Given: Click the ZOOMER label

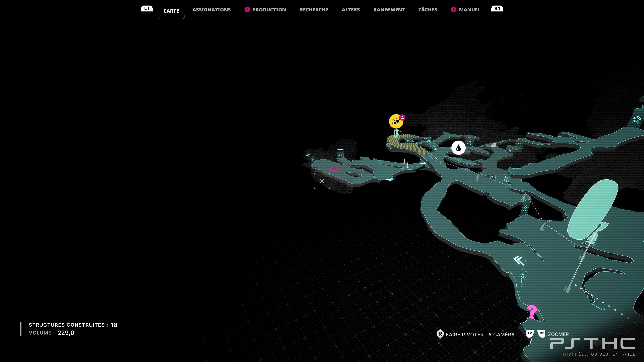Looking at the screenshot, I should tap(558, 334).
